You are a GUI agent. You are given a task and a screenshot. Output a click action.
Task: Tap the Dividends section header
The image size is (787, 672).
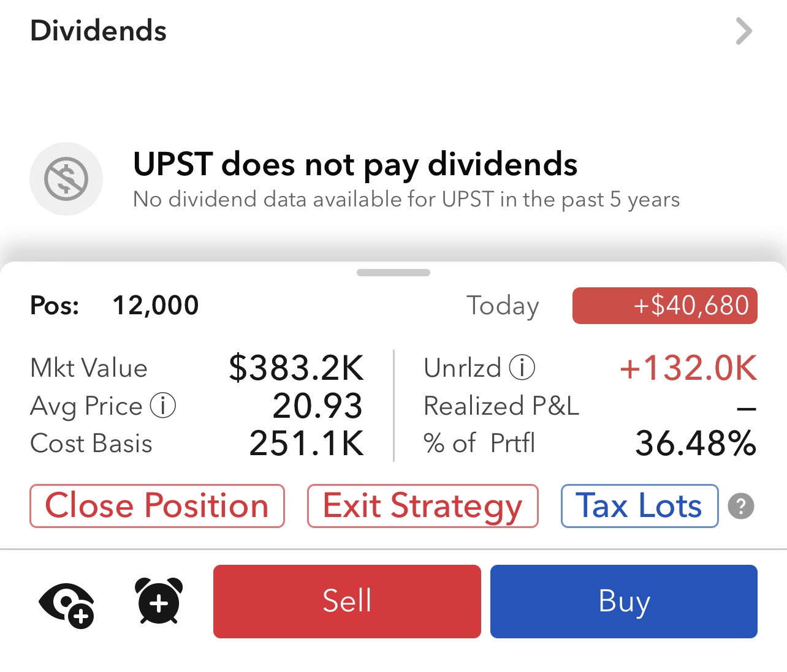click(x=99, y=31)
